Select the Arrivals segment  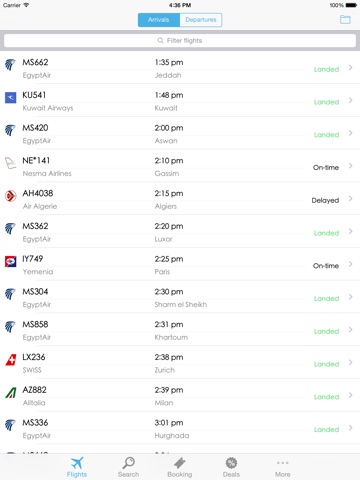pyautogui.click(x=159, y=20)
